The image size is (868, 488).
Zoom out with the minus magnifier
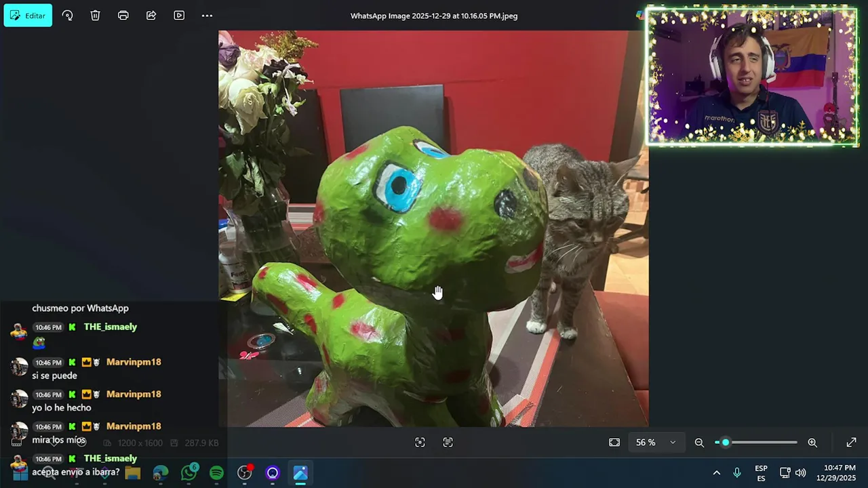click(699, 443)
